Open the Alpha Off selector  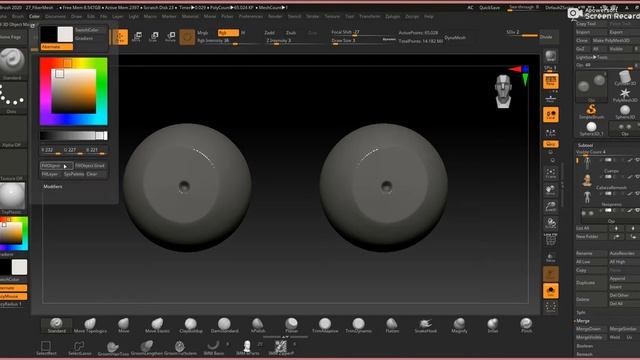12,131
